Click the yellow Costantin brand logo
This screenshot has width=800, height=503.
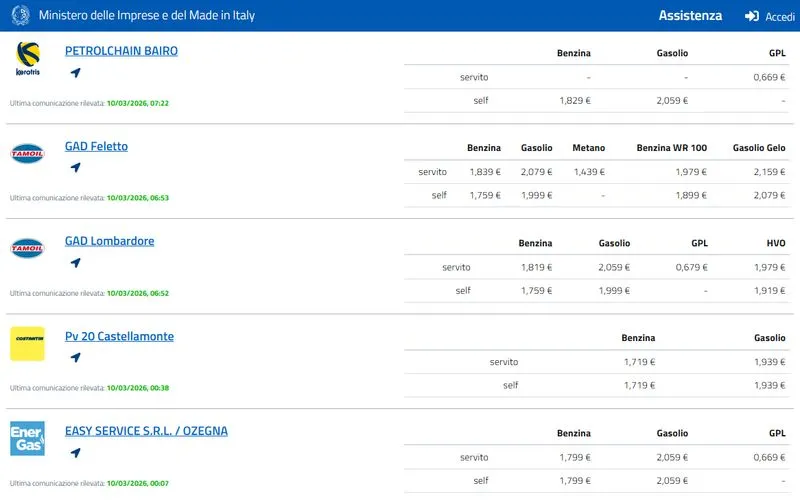[27, 343]
